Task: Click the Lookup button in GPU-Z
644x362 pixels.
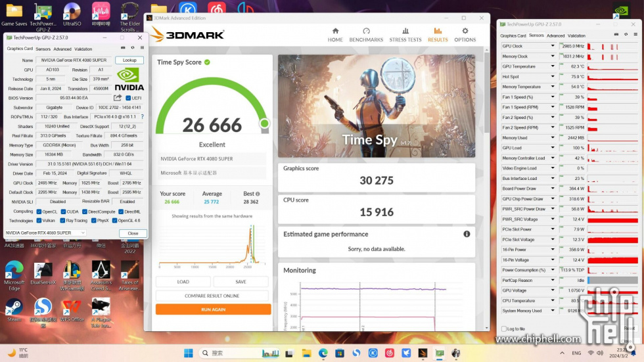Action: tap(129, 60)
